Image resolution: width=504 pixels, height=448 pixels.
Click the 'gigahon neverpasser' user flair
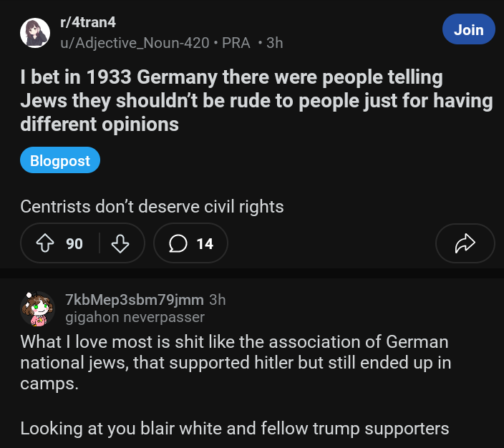coord(135,316)
